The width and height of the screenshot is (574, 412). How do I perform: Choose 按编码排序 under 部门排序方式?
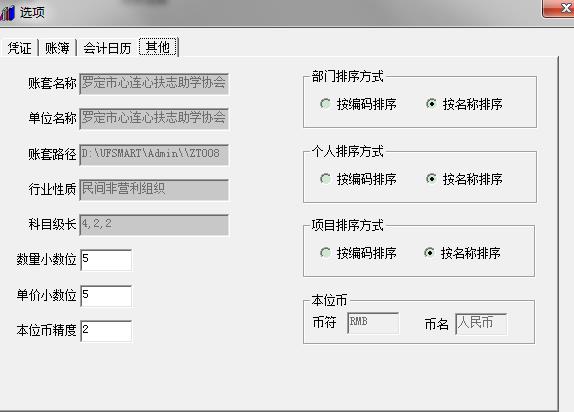coord(358,104)
